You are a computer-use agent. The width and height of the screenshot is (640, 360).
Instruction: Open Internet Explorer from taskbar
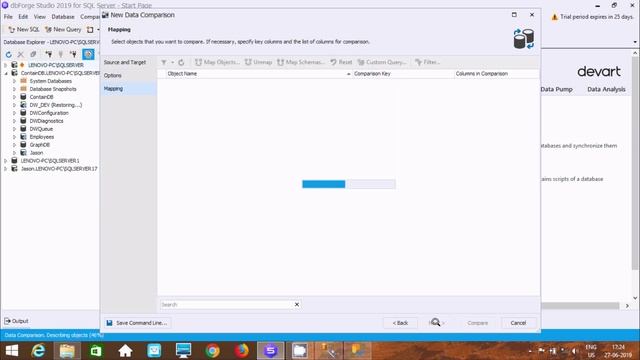tap(38, 351)
